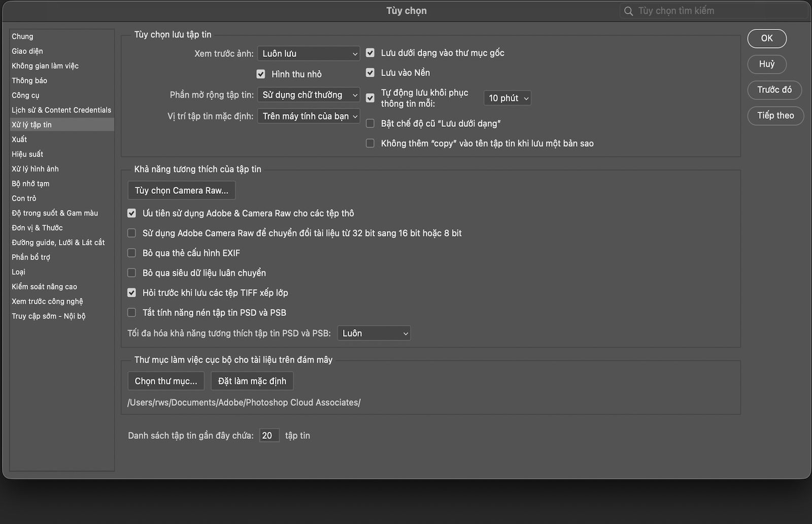Toggle "Tự động lưu khôi phục" checkbox
This screenshot has height=524, width=812.
(370, 98)
